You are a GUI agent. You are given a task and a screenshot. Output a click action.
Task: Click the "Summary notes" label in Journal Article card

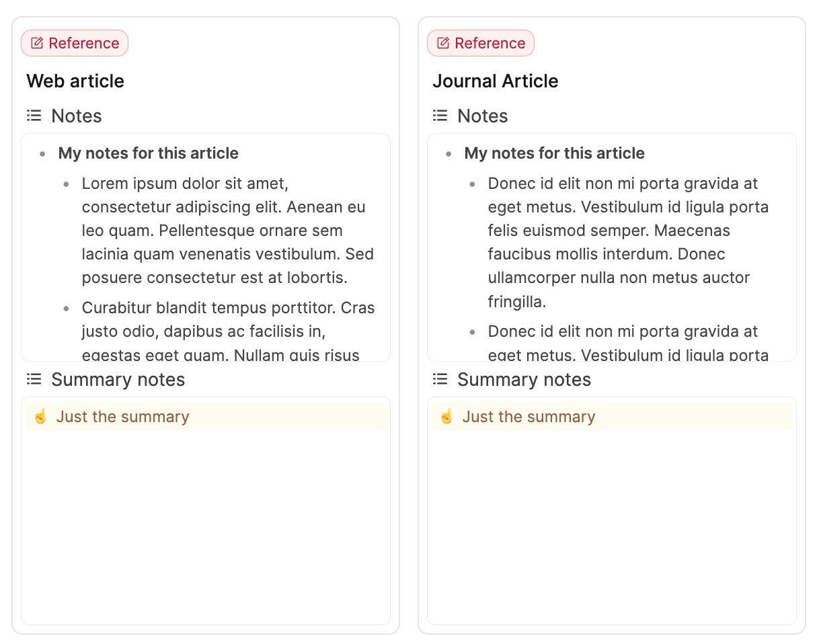click(524, 380)
